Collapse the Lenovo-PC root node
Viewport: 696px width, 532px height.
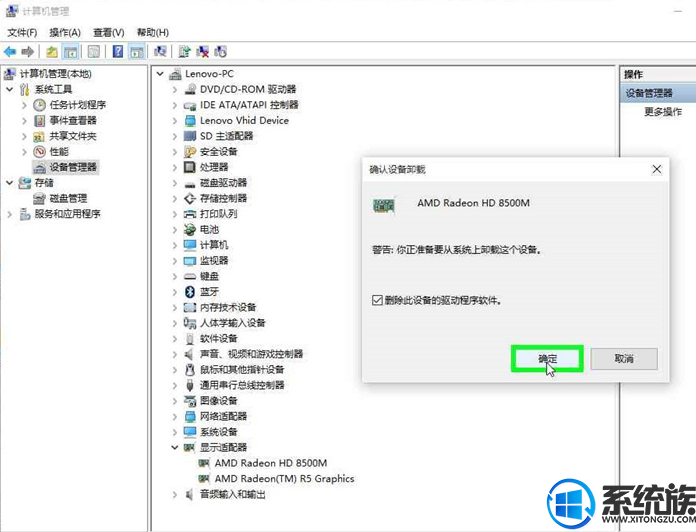160,74
